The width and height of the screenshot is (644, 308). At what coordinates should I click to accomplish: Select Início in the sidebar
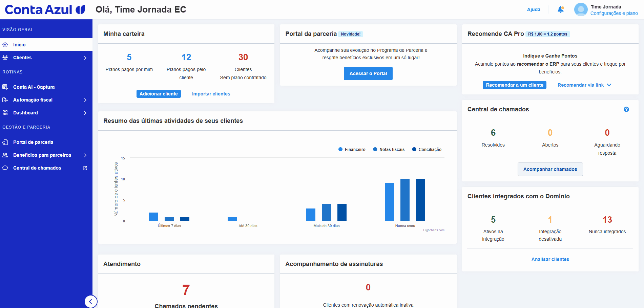(x=46, y=45)
